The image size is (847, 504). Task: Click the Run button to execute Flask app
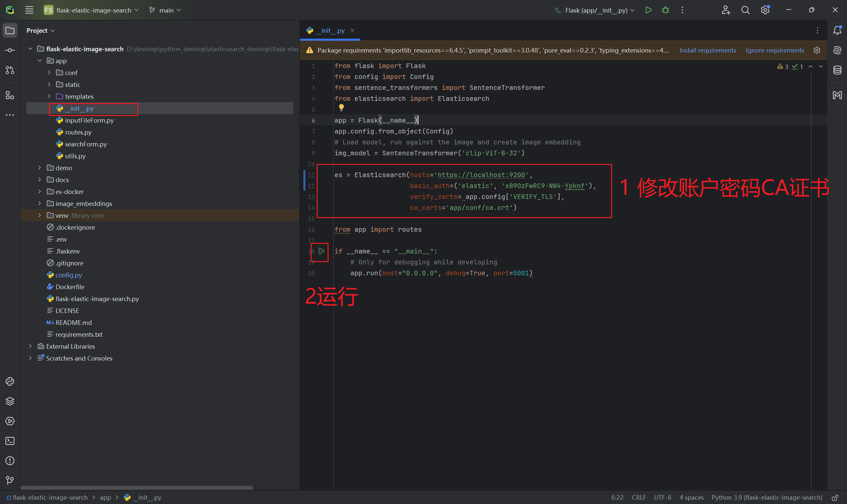[649, 10]
